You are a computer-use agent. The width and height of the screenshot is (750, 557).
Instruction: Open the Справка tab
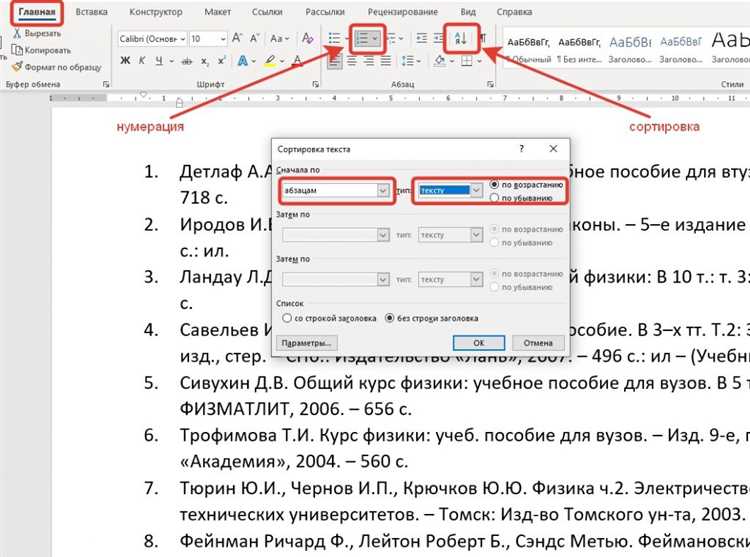tap(514, 12)
